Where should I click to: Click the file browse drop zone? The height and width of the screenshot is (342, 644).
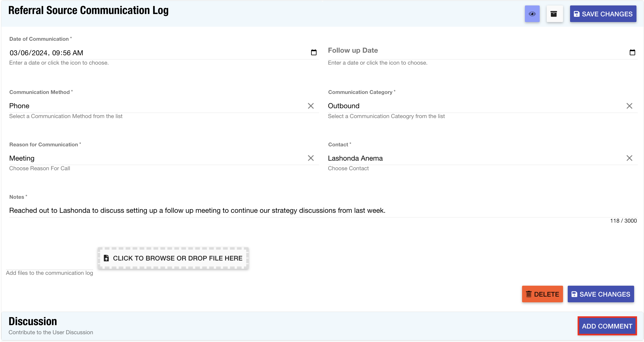tap(173, 258)
